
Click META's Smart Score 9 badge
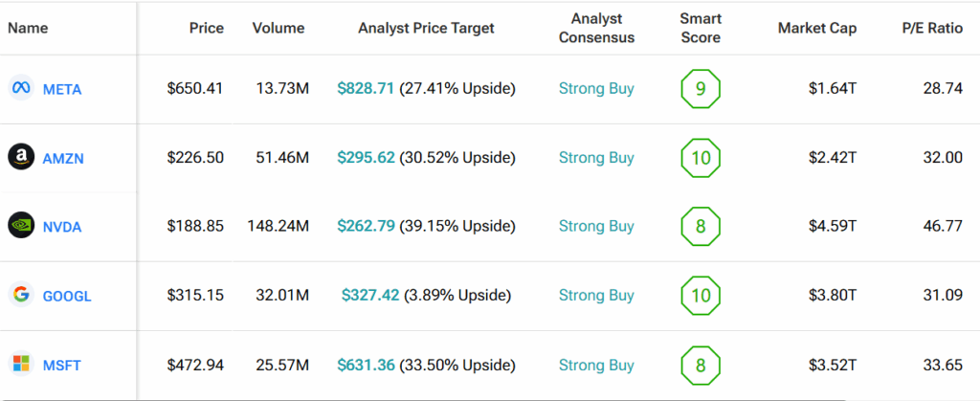point(700,89)
